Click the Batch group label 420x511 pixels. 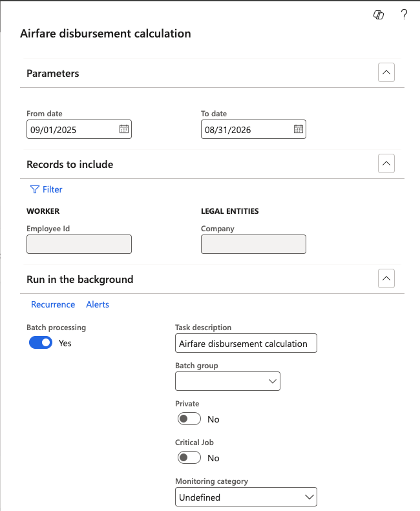[196, 366]
